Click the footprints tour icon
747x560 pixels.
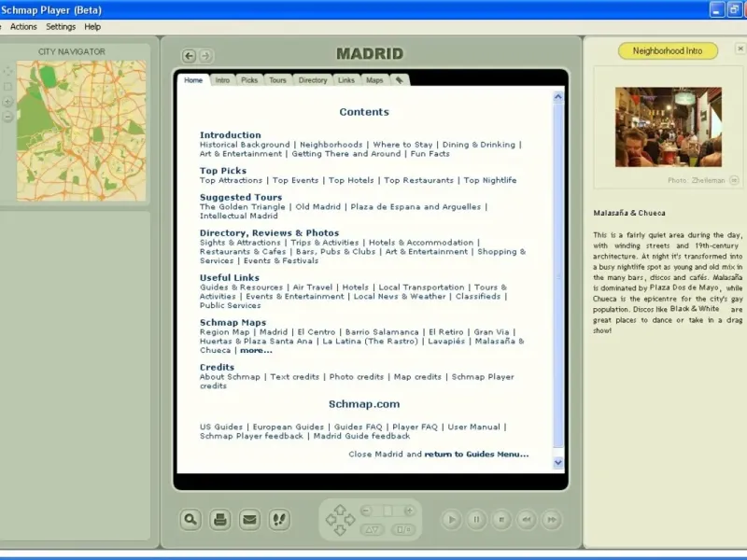coord(278,519)
